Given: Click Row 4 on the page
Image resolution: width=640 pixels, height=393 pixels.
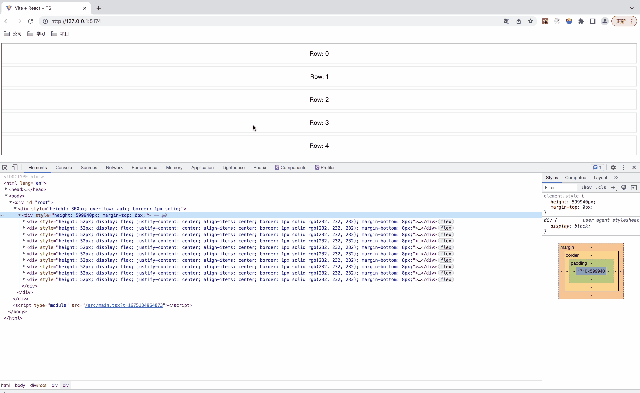Looking at the screenshot, I should point(319,145).
